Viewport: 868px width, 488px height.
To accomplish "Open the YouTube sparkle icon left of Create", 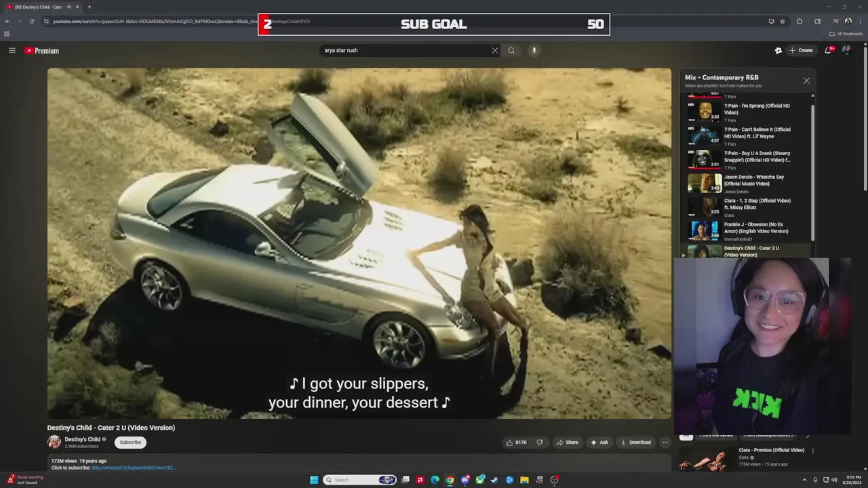I will [x=778, y=50].
